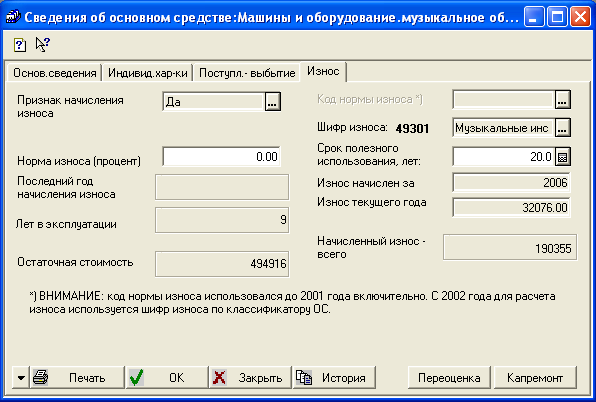Image resolution: width=596 pixels, height=402 pixels.
Task: Open the Поступл.- выбытие tab
Action: [x=247, y=73]
